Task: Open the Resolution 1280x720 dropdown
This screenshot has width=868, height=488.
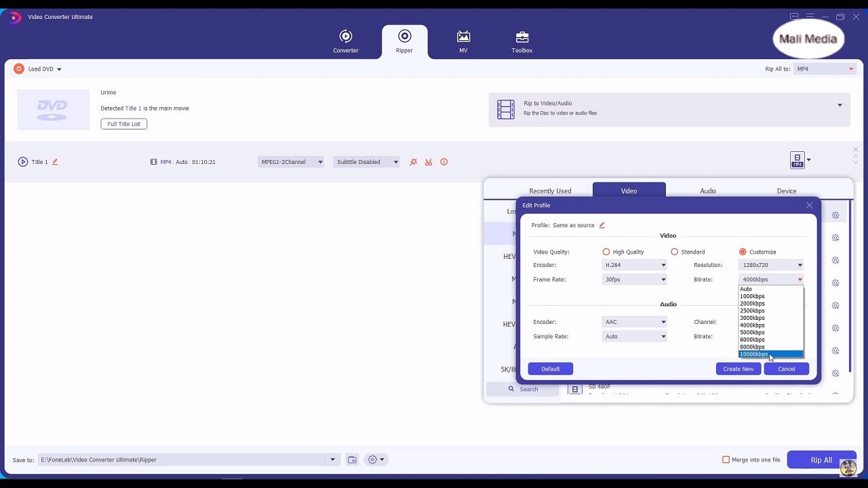Action: [x=771, y=265]
